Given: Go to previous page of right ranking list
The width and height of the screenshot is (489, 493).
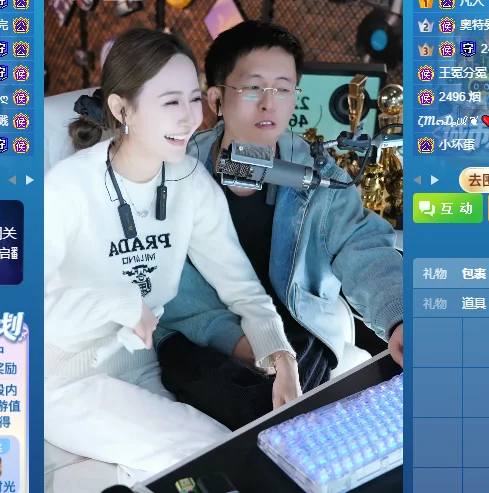Looking at the screenshot, I should point(417,180).
